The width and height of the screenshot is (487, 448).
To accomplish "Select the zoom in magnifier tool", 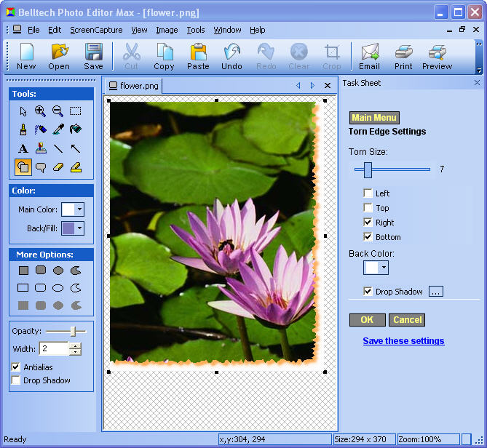I will 40,111.
